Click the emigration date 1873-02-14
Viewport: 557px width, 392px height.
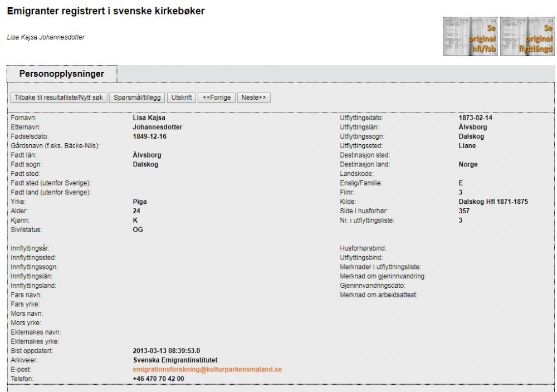pos(475,118)
